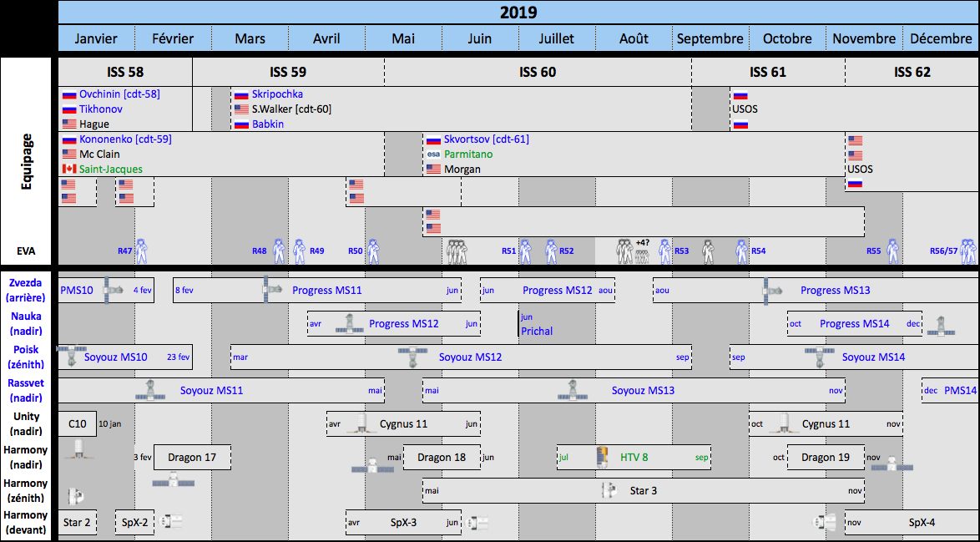Click the US flag beside Hague

pyautogui.click(x=68, y=124)
